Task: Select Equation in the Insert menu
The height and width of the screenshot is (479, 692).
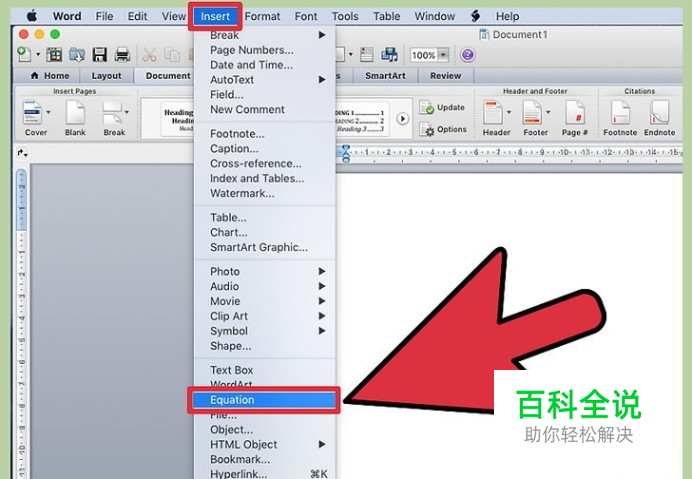Action: pos(264,400)
